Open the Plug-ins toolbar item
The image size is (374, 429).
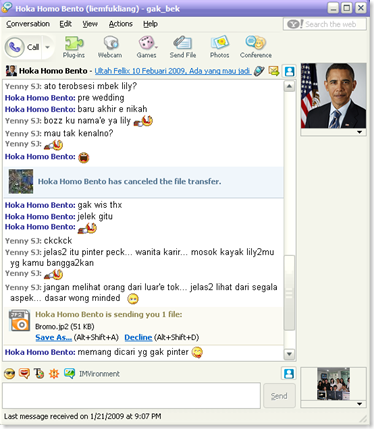[x=74, y=47]
